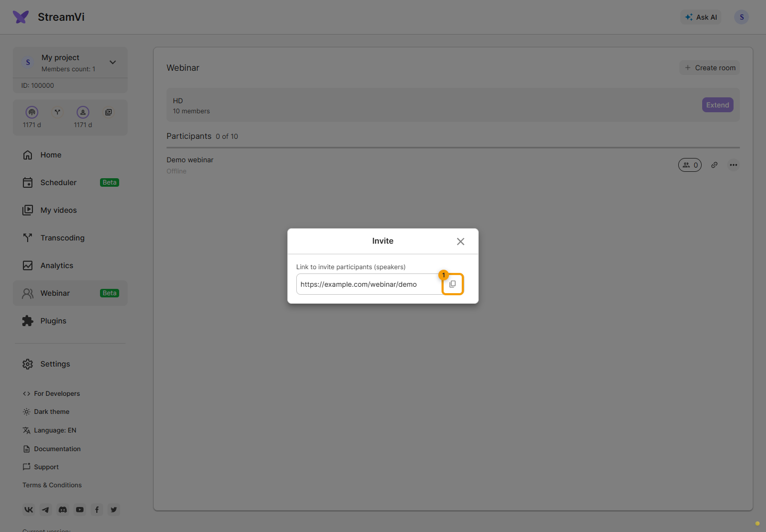Close the Invite dialog

461,242
